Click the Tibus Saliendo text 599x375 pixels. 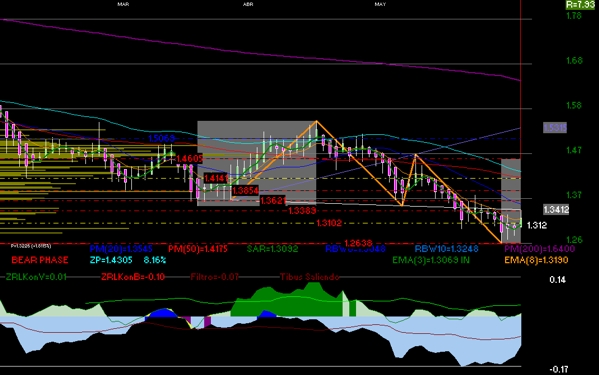coord(309,277)
